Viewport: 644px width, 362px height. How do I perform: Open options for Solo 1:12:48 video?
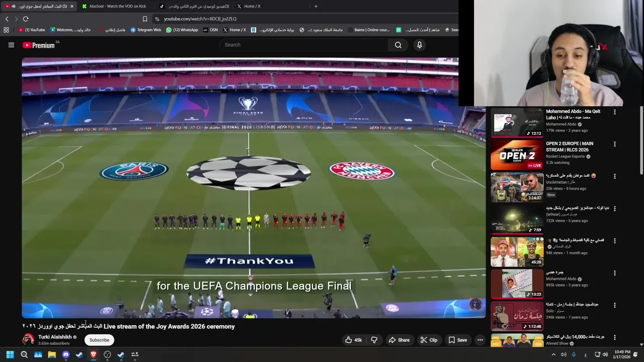[x=614, y=305]
